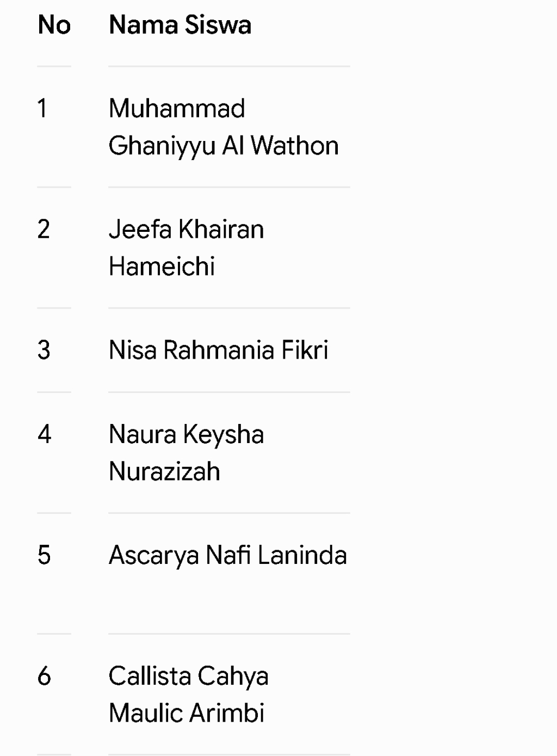Screen dimensions: 557x756
Task: Click the text "Maulic Arimbi" in row six
Action: [187, 713]
